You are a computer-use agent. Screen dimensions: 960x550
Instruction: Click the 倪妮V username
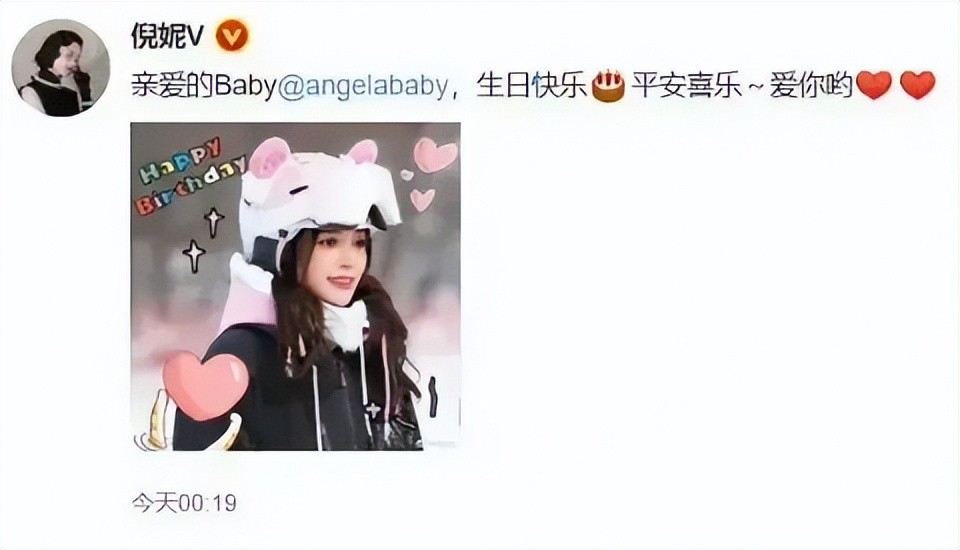[167, 36]
